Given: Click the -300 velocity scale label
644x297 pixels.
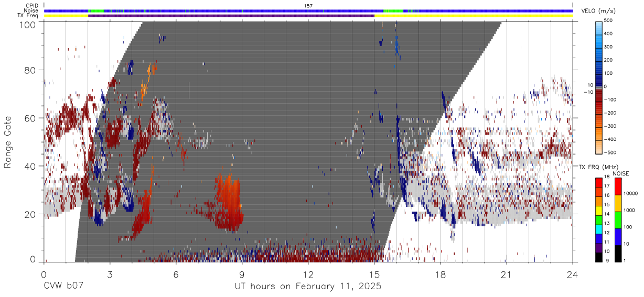Looking at the screenshot, I should click(611, 126).
